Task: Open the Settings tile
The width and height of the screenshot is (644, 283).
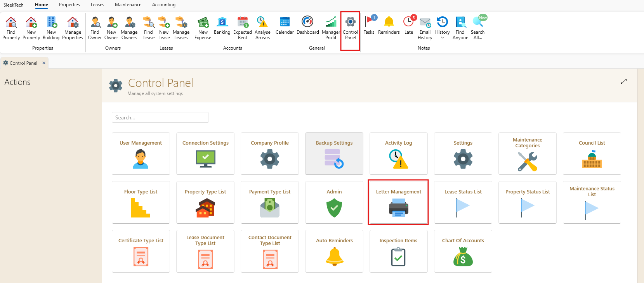Action: tap(463, 154)
